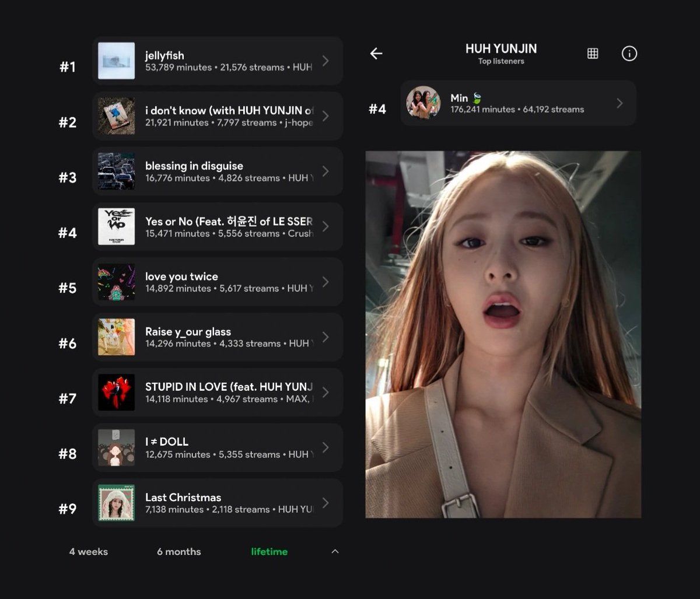Click the Yes or No album cover
The width and height of the screenshot is (700, 599).
116,226
